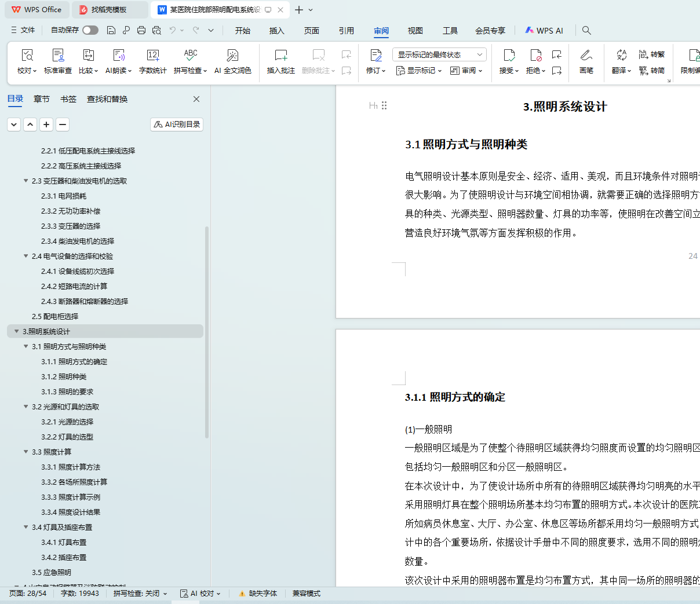Click the AI识别目录 button

[177, 125]
